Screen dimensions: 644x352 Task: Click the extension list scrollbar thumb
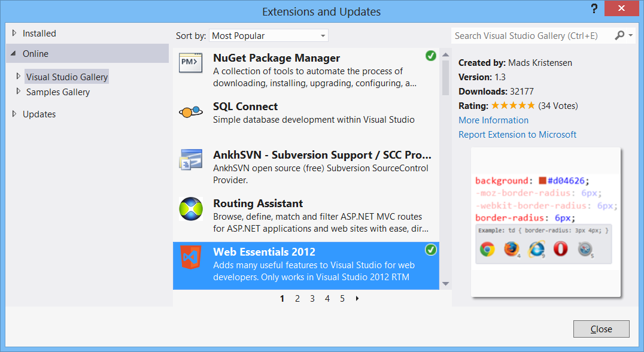[446, 78]
